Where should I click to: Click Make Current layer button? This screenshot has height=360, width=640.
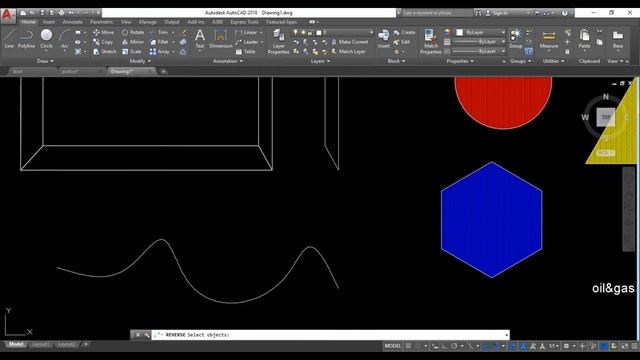[x=350, y=42]
